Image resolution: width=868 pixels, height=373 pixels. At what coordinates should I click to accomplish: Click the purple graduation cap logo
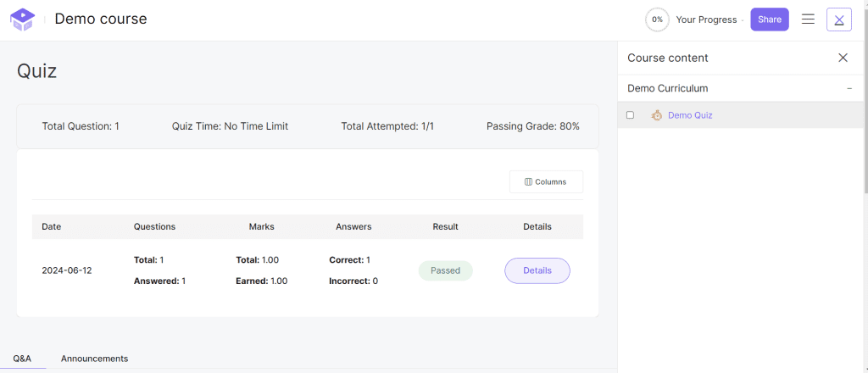click(x=22, y=19)
